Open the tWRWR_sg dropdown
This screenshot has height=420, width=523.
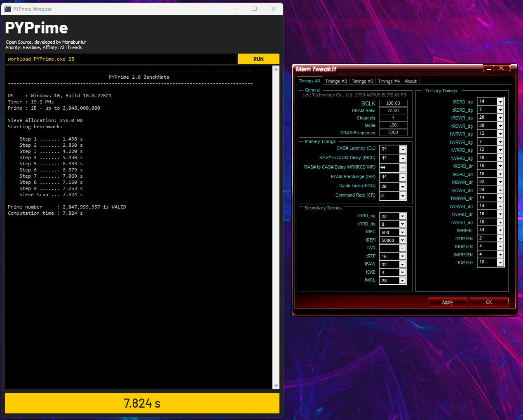(x=500, y=134)
